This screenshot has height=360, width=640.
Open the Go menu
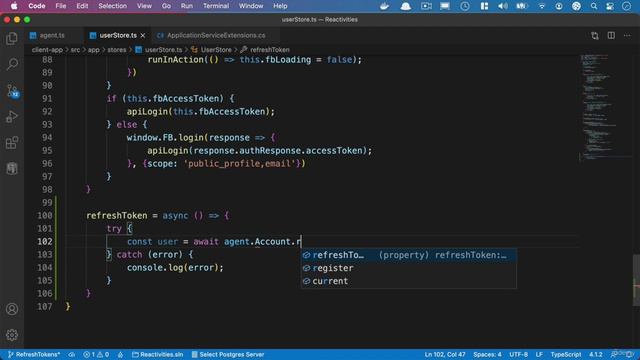[166, 6]
